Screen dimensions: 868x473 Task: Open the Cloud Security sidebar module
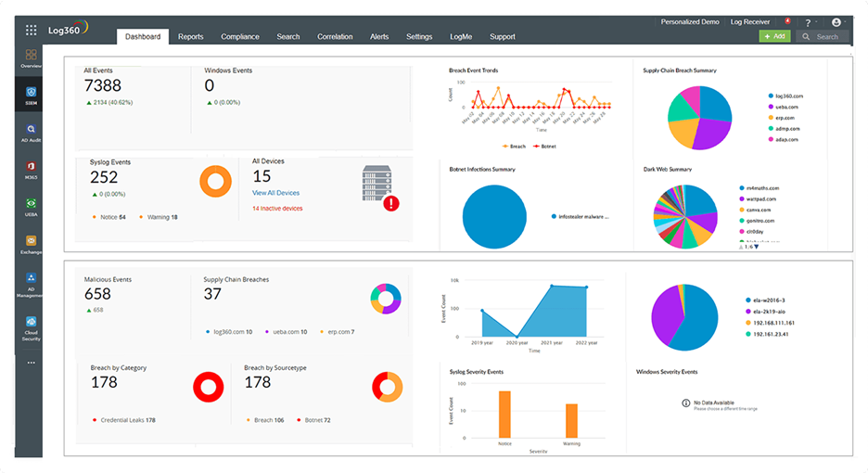32,325
